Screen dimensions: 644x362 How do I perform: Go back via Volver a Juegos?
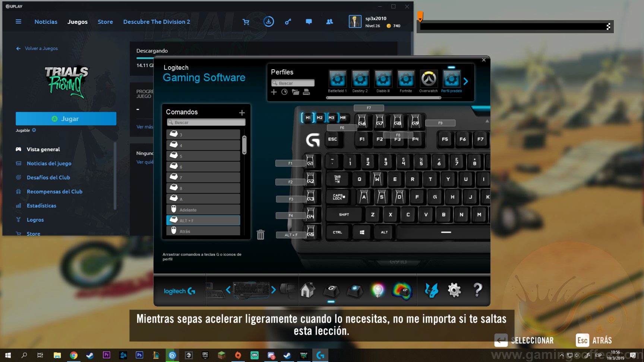37,48
